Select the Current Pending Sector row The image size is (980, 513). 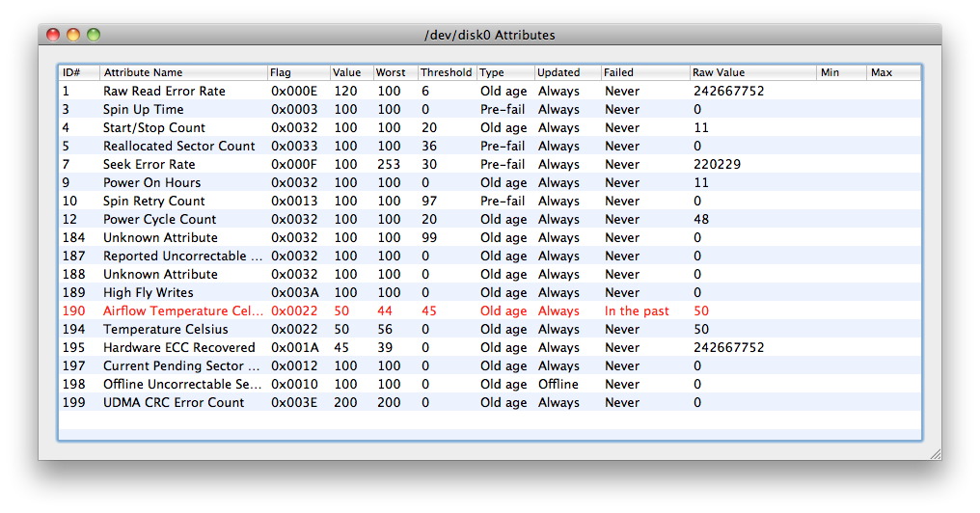pos(490,365)
